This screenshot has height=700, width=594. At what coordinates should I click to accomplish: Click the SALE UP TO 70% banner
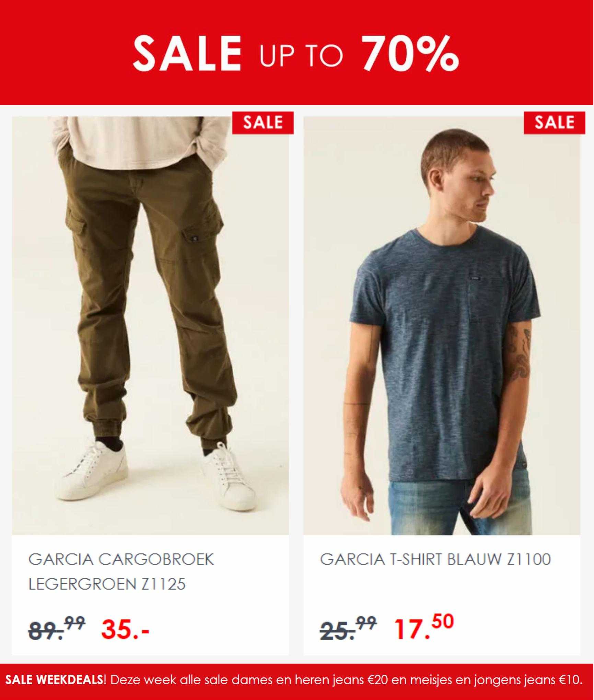coord(297,52)
